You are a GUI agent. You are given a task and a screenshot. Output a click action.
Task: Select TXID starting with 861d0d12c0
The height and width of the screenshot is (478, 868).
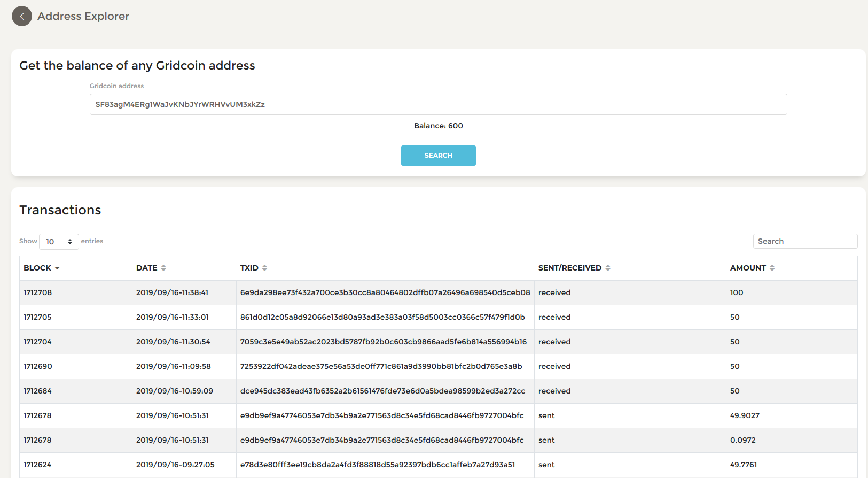[x=382, y=317]
